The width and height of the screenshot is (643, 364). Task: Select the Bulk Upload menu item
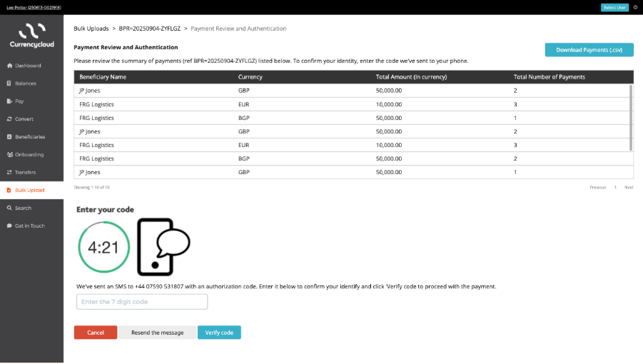[x=31, y=190]
